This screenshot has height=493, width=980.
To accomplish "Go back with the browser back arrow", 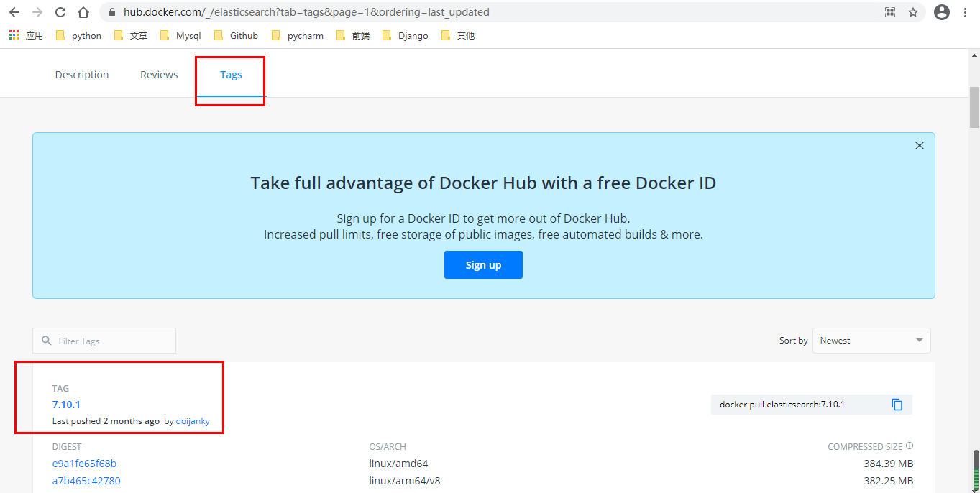I will (14, 12).
